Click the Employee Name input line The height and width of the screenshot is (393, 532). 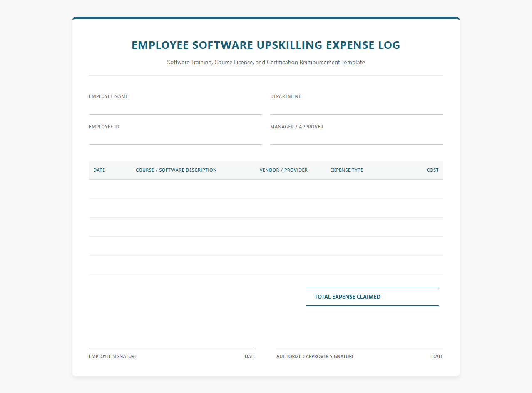tap(175, 108)
